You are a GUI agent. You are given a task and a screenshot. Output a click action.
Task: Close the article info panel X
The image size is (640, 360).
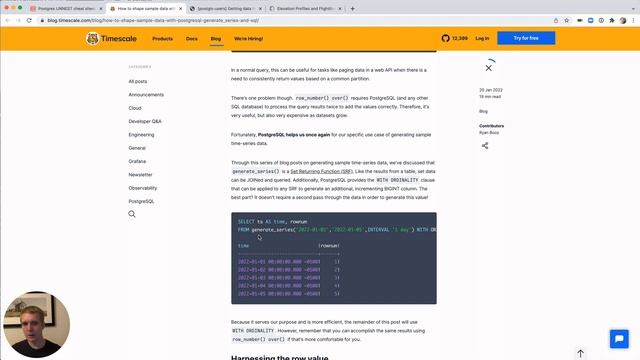pos(489,68)
